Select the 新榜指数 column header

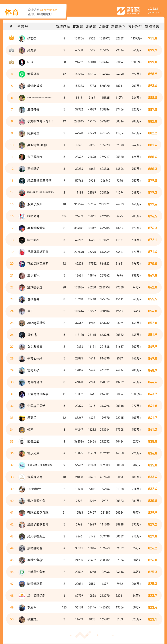click(152, 26)
